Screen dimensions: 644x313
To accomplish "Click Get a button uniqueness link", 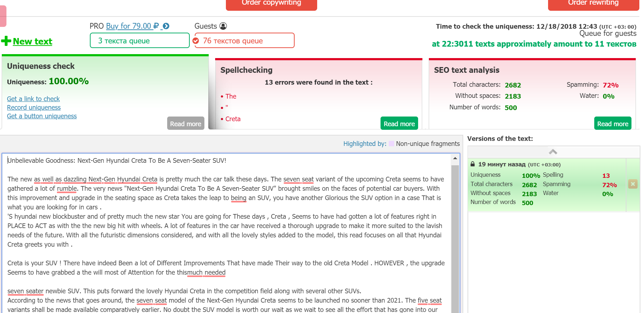I will click(42, 116).
